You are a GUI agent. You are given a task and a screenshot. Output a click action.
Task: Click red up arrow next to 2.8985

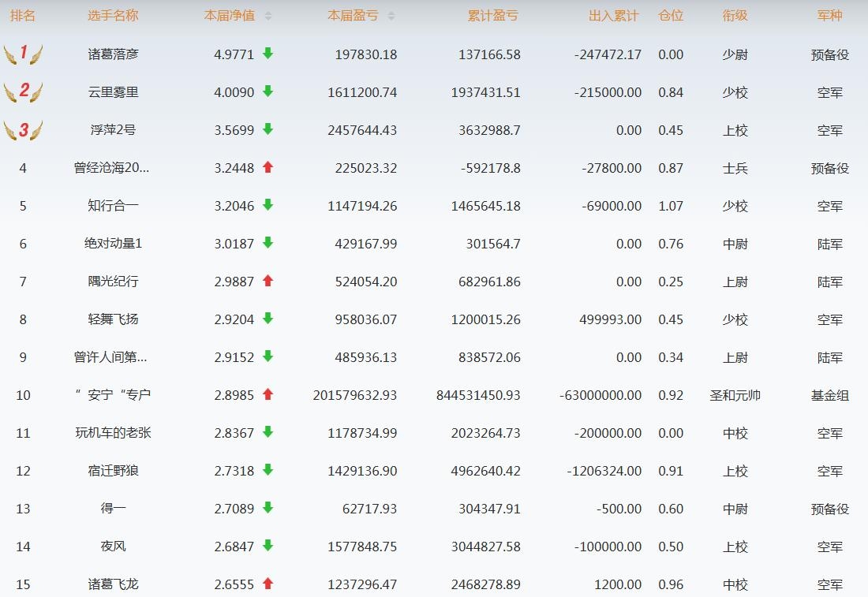click(x=268, y=394)
